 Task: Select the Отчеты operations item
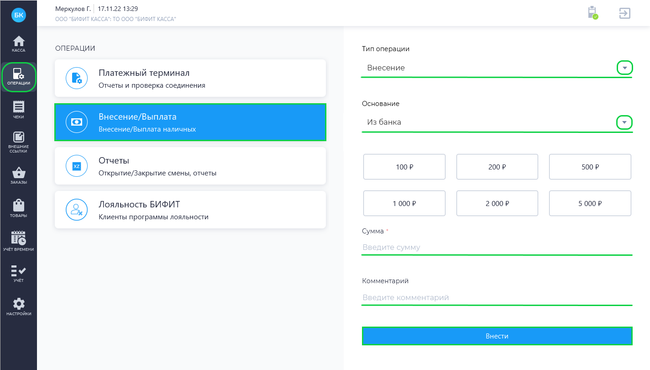(190, 166)
